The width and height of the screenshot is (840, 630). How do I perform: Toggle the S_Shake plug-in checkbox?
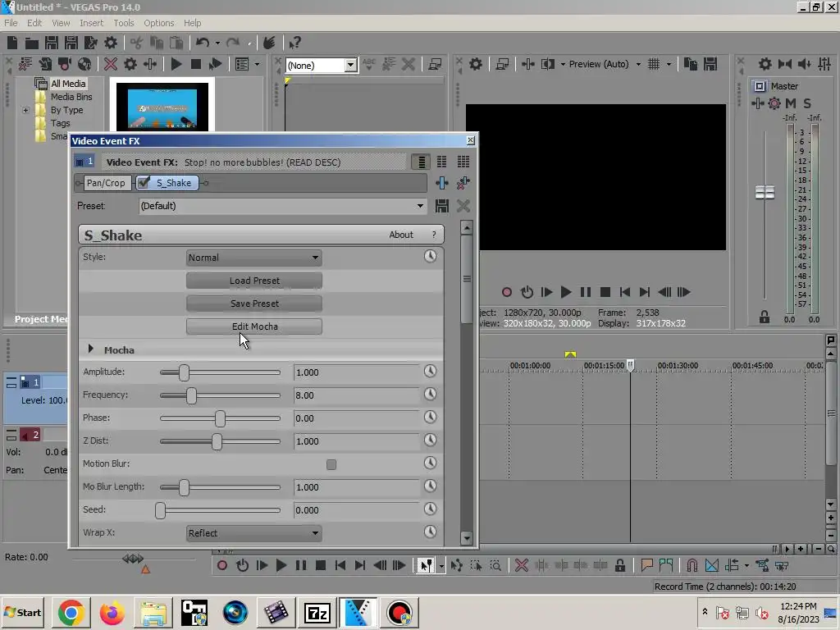click(144, 183)
